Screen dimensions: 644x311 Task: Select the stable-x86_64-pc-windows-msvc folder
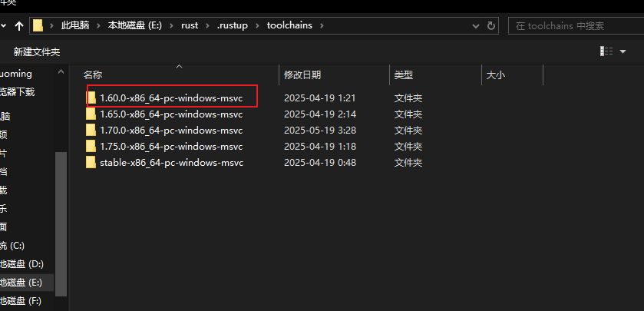click(x=172, y=163)
